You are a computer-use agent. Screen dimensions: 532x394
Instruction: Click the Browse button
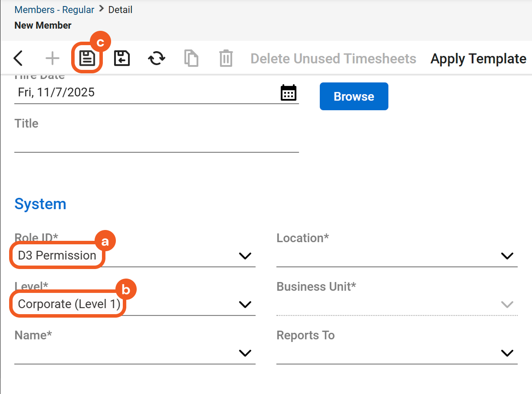pyautogui.click(x=354, y=96)
